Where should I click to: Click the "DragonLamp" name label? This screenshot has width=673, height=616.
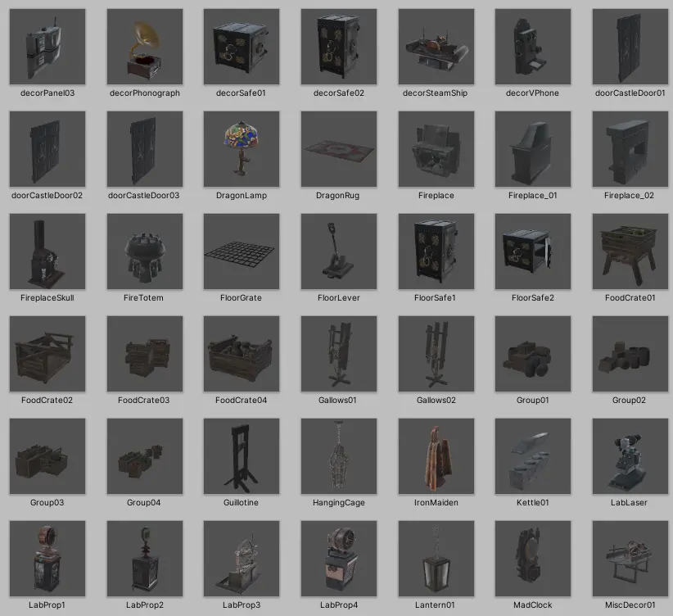[242, 196]
